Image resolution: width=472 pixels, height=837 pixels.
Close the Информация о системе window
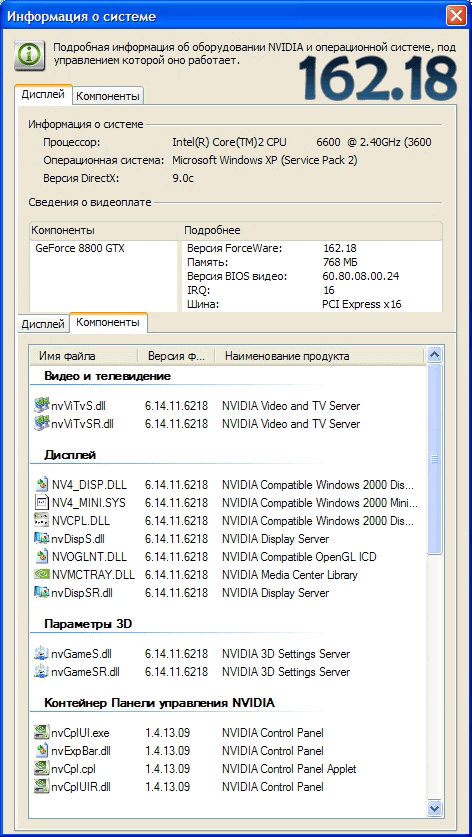point(456,16)
